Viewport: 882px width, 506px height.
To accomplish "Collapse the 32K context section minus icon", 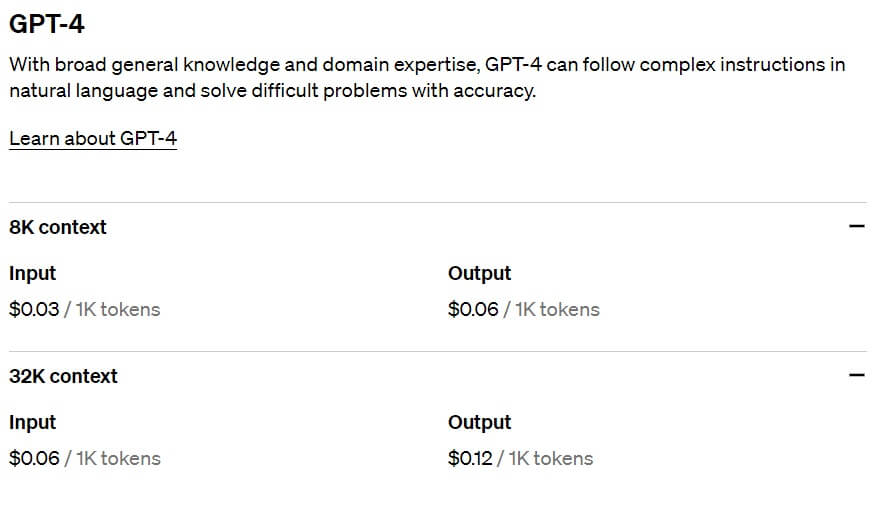I will [x=856, y=376].
